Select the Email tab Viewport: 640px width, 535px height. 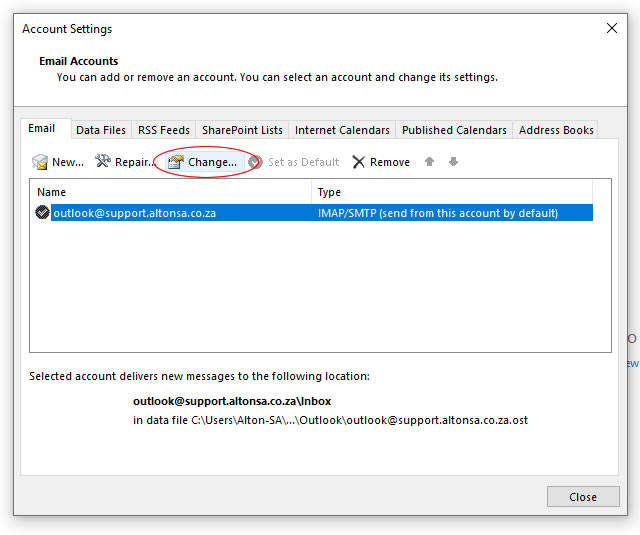tap(42, 129)
